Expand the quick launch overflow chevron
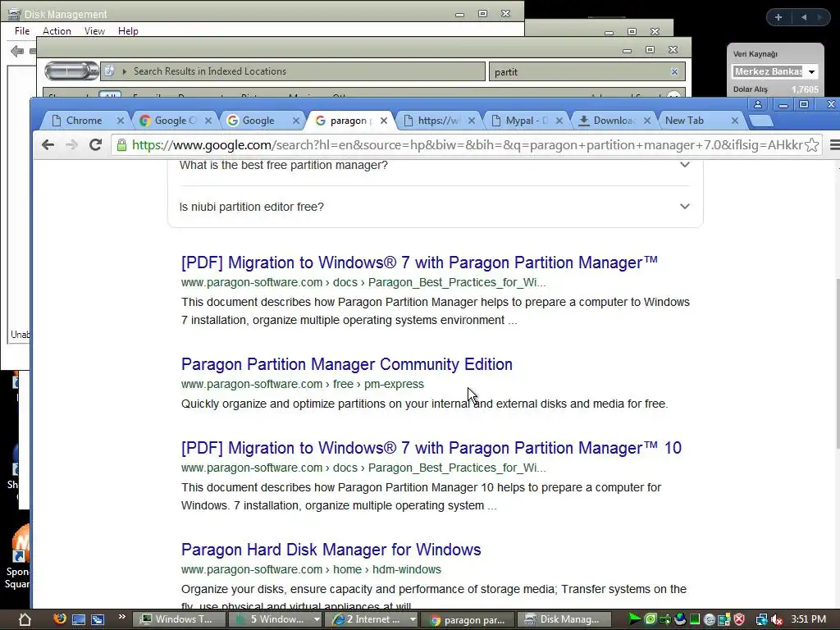This screenshot has width=840, height=630. (x=121, y=617)
